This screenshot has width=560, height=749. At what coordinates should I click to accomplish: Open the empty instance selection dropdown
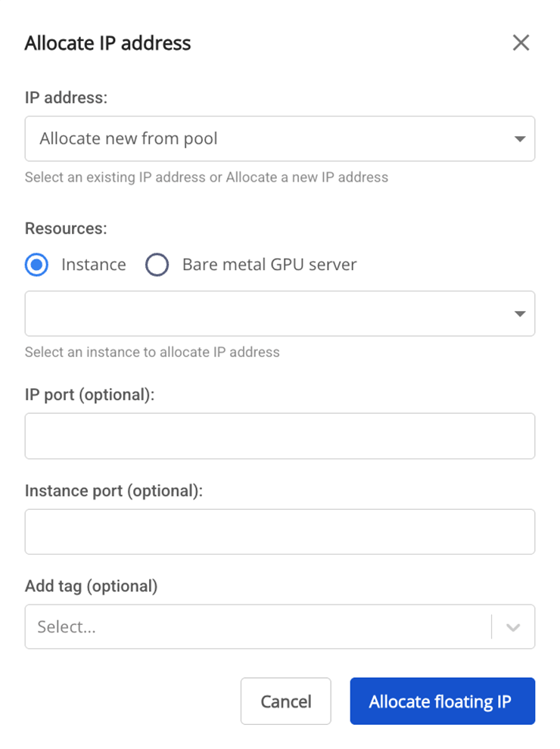coord(265,313)
